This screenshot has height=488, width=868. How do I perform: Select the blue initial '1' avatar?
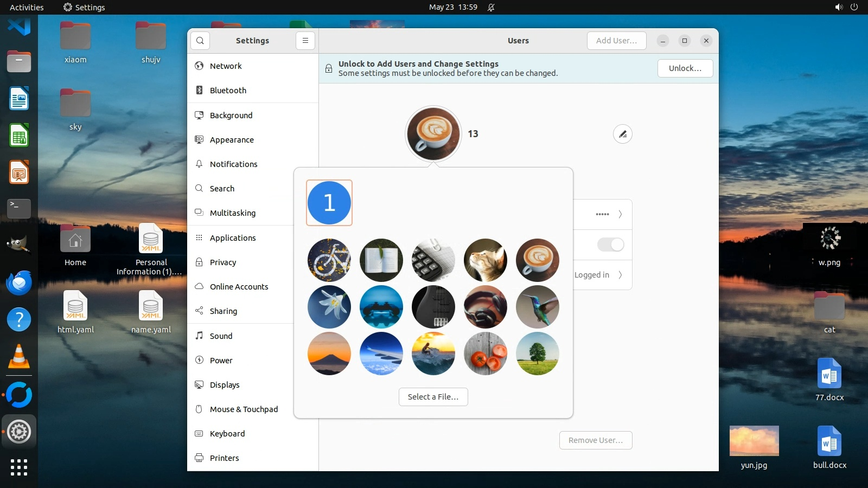(x=329, y=203)
